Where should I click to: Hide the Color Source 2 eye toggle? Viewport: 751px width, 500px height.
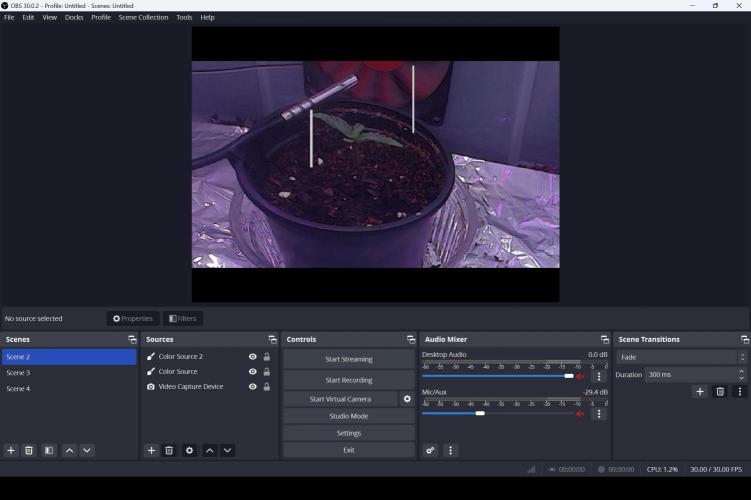(253, 357)
